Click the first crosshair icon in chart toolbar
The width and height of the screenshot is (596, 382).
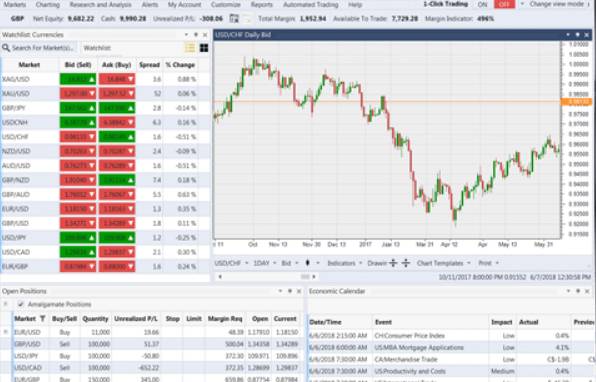pyautogui.click(x=393, y=263)
